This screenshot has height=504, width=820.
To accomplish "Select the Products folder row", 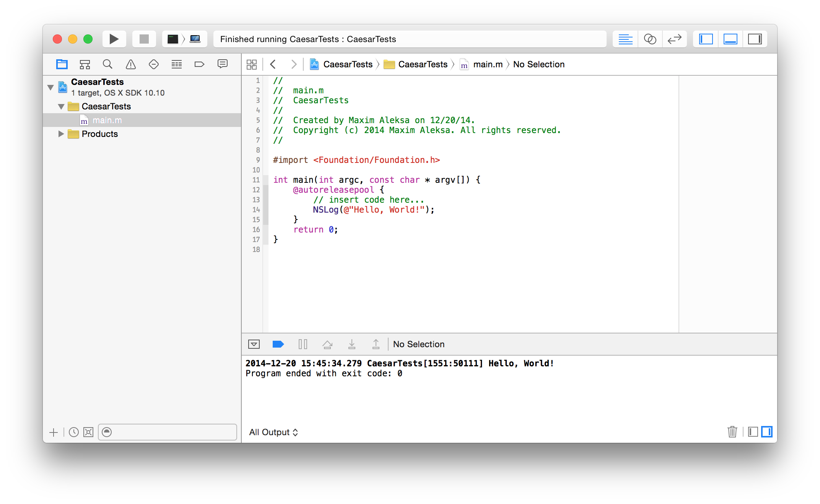I will coord(142,134).
